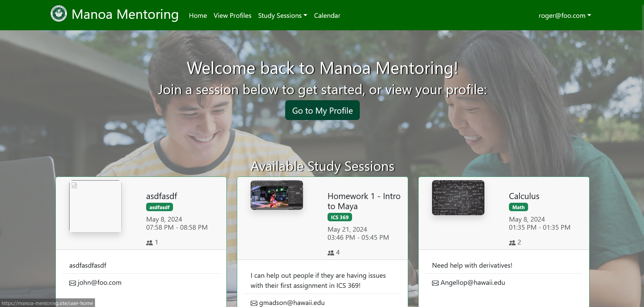The height and width of the screenshot is (307, 644).
Task: Click the attendees icon on asdfasdf session
Action: point(149,243)
